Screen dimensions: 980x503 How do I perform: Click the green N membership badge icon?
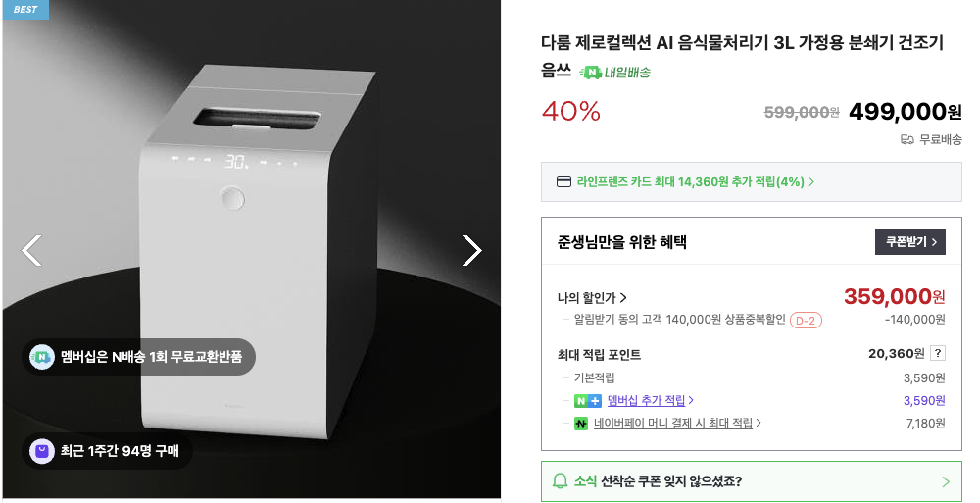click(x=42, y=357)
